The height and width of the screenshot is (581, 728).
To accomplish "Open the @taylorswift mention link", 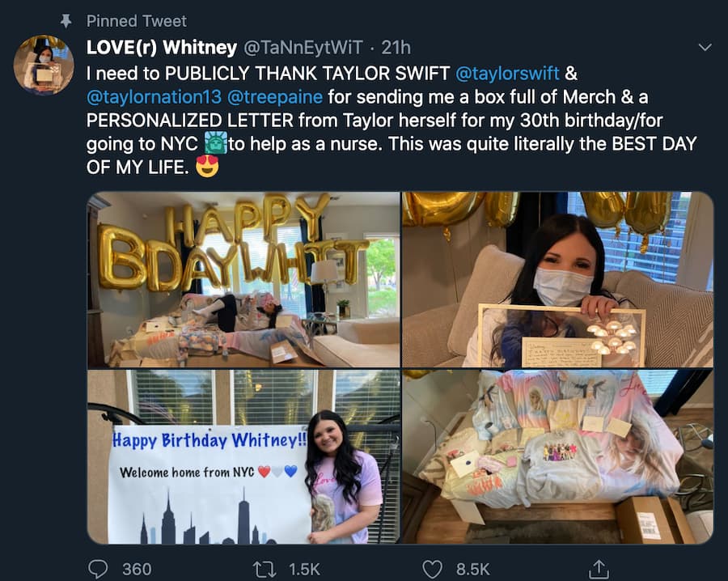I will 507,74.
